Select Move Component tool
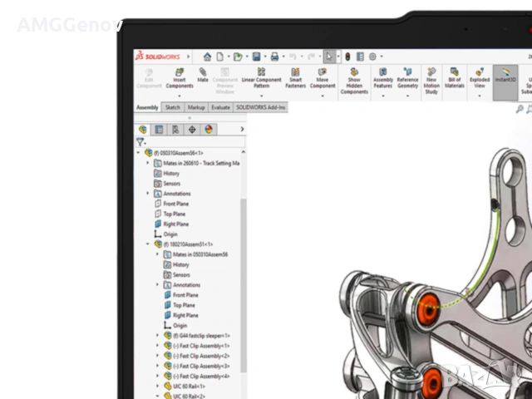 [323, 79]
